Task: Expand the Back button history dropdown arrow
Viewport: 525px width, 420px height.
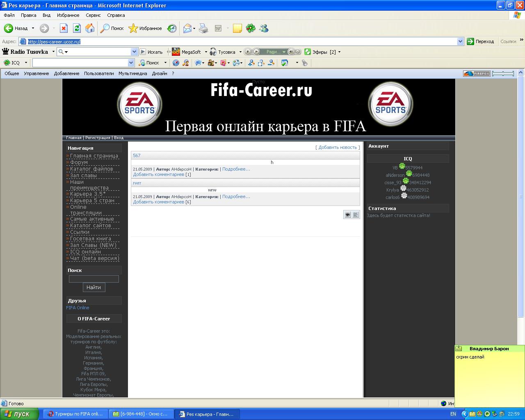Action: pyautogui.click(x=33, y=28)
